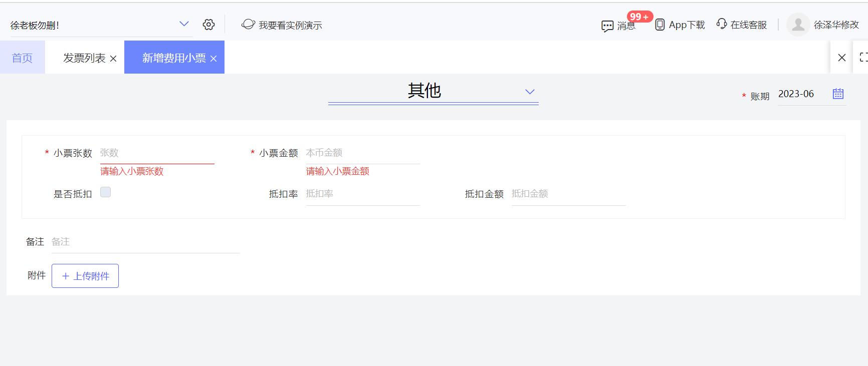Select the 新增费用小票 tab
Image resolution: width=868 pixels, height=366 pixels.
pos(174,58)
